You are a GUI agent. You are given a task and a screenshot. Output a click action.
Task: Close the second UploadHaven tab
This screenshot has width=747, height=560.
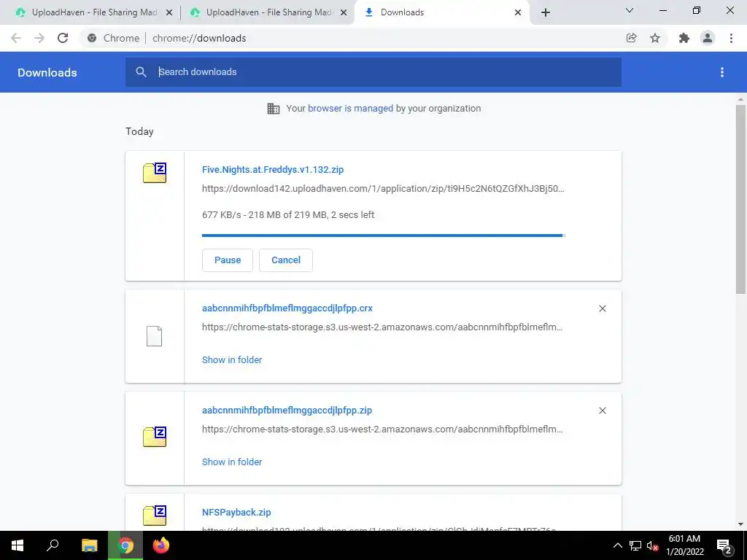point(344,12)
